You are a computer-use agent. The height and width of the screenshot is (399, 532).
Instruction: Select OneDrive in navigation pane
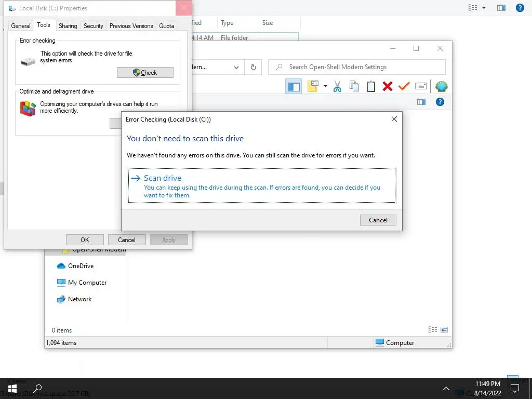point(75,266)
